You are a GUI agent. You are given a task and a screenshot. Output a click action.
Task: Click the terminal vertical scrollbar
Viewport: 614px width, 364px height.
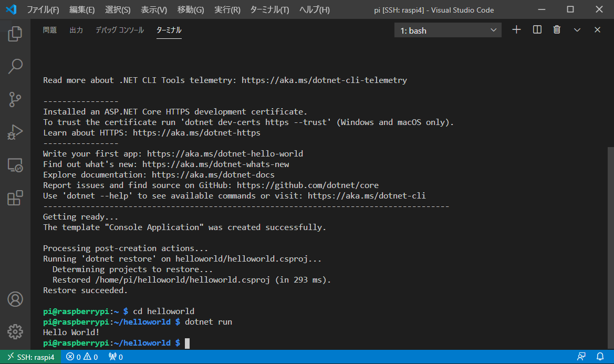click(x=610, y=248)
